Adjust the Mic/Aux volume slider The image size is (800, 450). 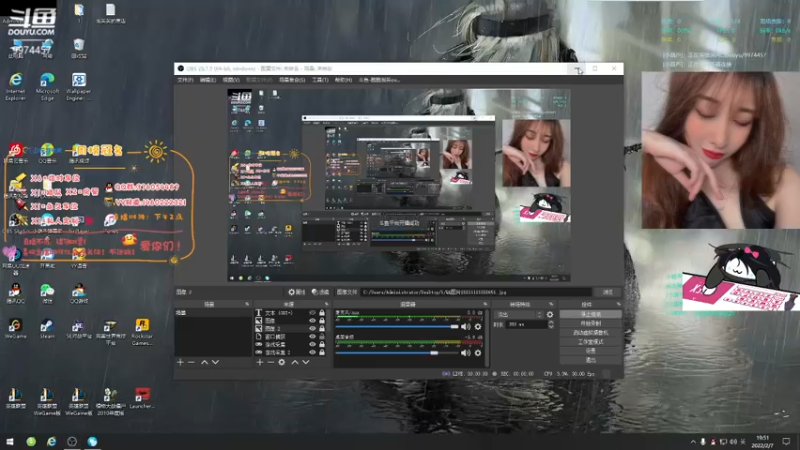coord(397,327)
